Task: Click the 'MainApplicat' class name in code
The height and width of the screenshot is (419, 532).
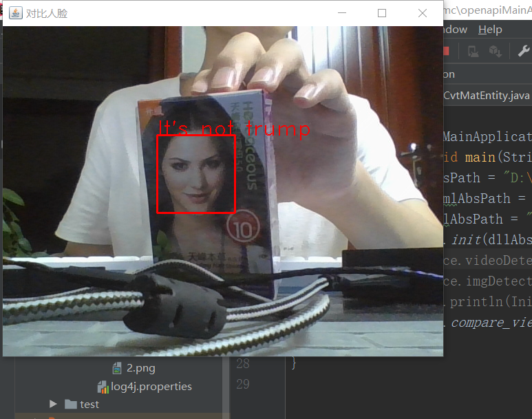Action: 487,137
